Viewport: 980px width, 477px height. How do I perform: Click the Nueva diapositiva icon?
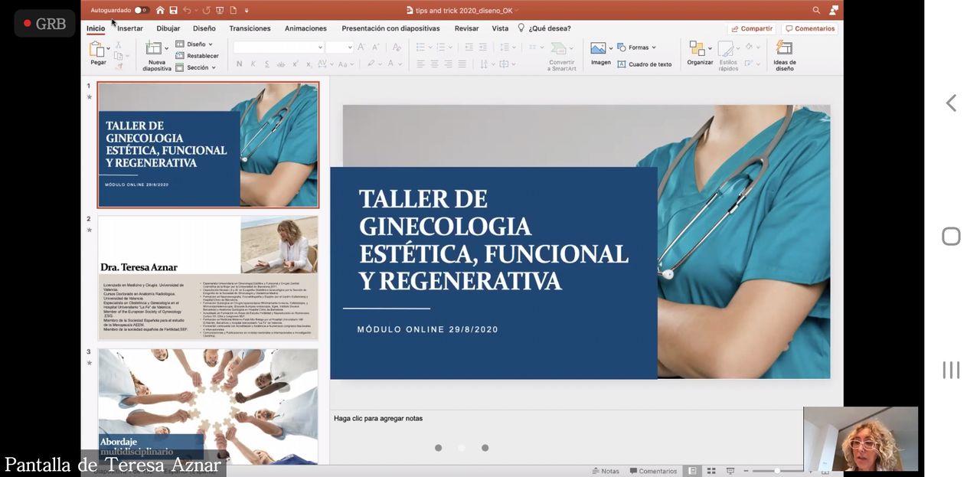coord(153,49)
